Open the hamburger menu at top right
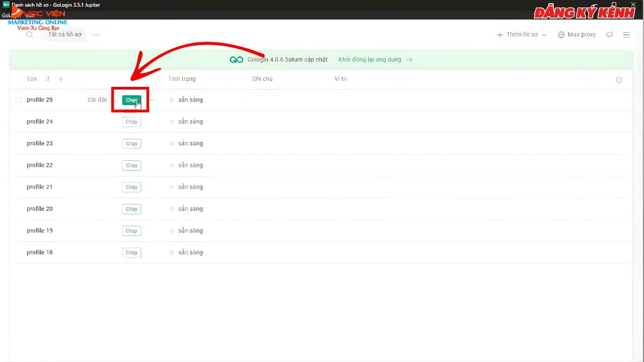Screen dimensions: 644x362 click(627, 34)
